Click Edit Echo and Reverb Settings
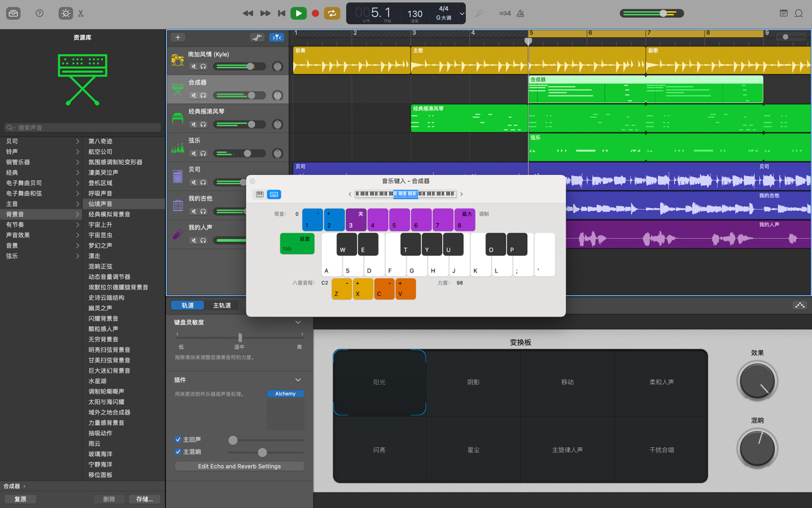This screenshot has width=812, height=508. [x=239, y=466]
